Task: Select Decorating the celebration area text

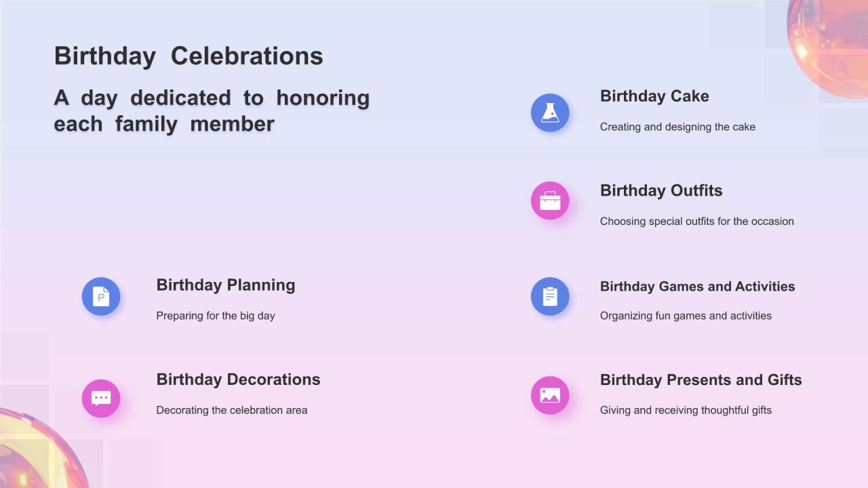Action: 232,410
